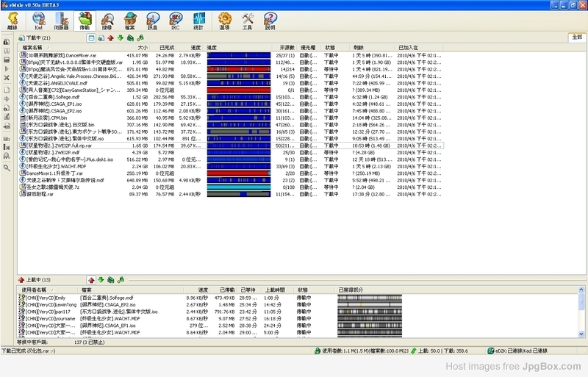Screen dimensions: 588x377
Task: Click the resume arrow icon in left sidebar
Action: click(7, 68)
